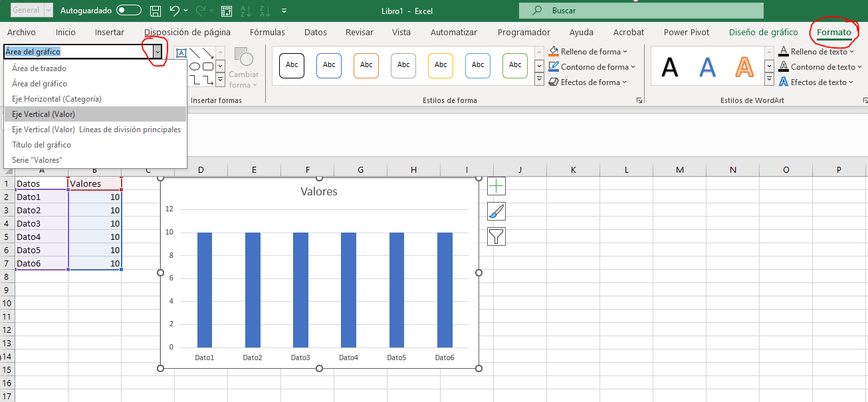Switch to Diseño de gráfico tab
868x402 pixels.
tap(763, 32)
